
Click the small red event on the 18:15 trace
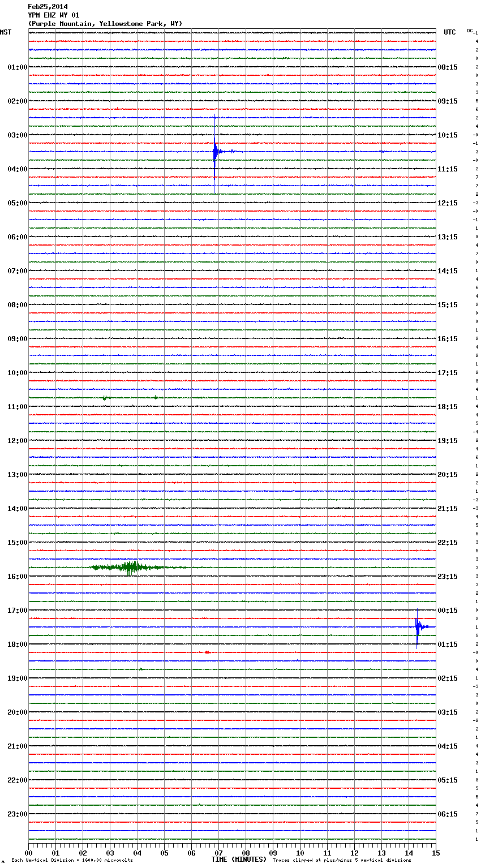[207, 652]
